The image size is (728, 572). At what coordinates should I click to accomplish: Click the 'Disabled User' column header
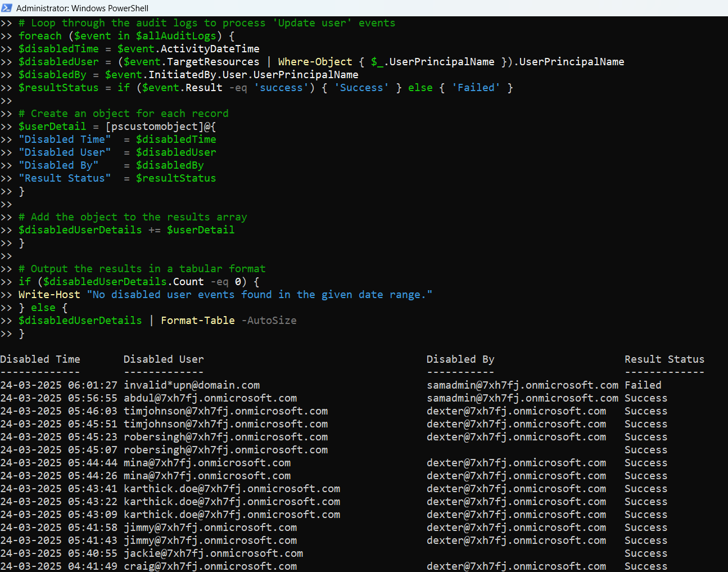click(x=164, y=359)
